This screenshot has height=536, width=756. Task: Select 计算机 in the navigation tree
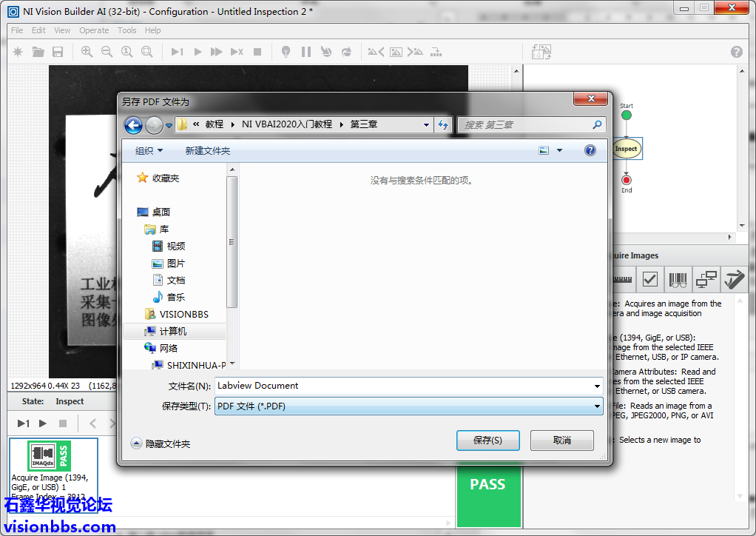point(172,332)
